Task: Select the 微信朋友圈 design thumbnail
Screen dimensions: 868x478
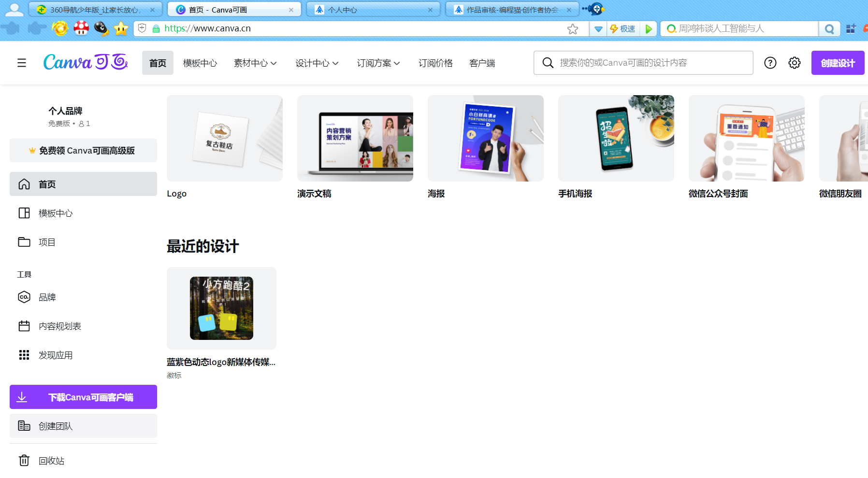Action: 843,138
